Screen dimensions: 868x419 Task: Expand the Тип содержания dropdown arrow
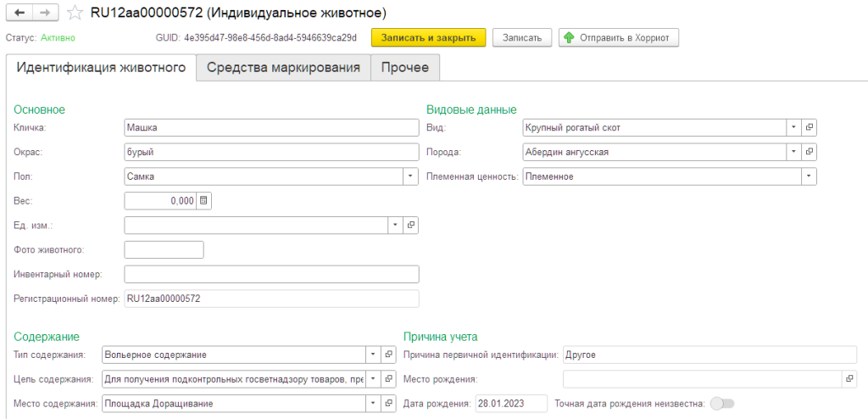[373, 355]
